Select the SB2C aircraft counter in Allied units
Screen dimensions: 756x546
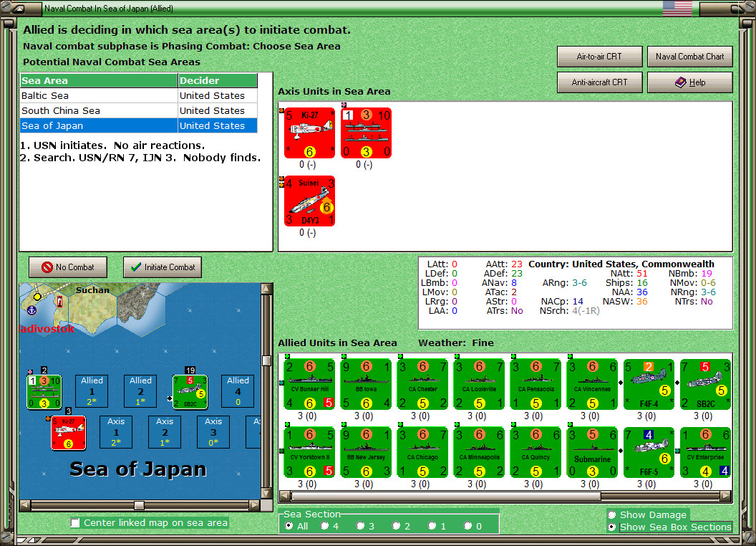point(705,384)
